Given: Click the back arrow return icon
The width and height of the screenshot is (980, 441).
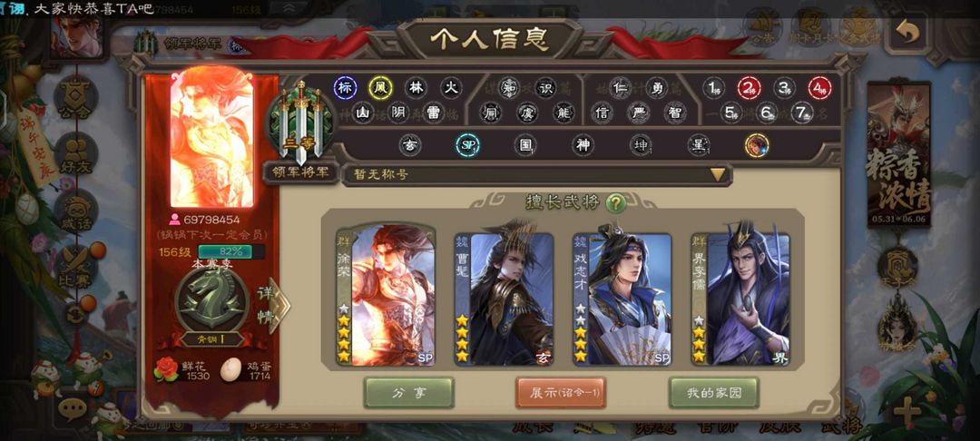Looking at the screenshot, I should pos(908,31).
